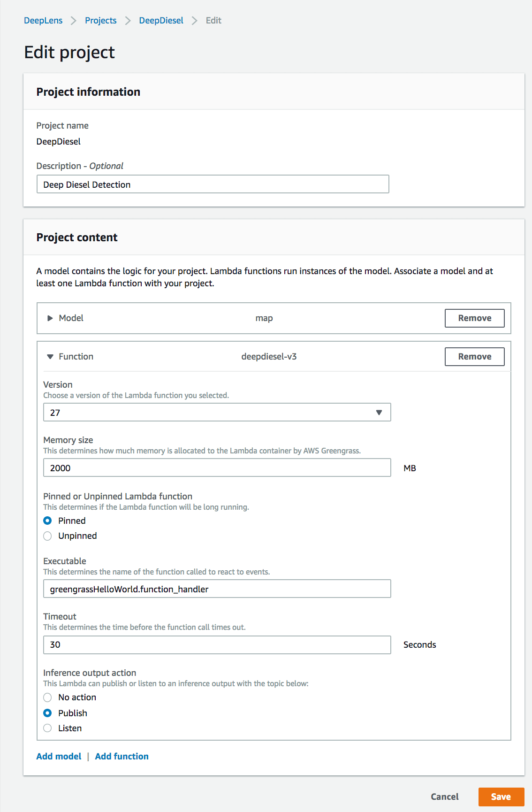Select the Pinned radio button

coord(47,521)
